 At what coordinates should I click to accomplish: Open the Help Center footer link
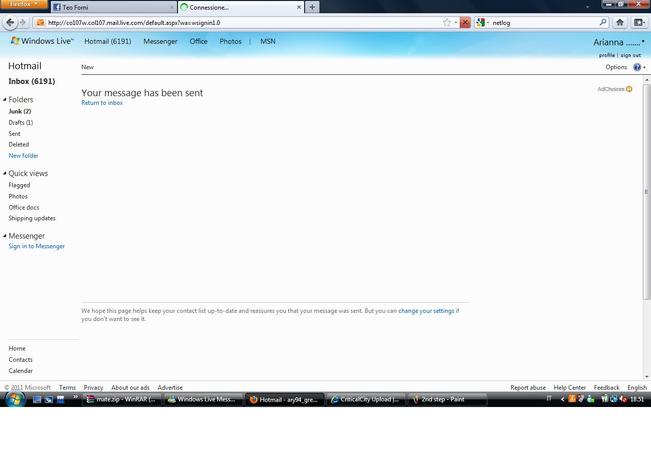[570, 388]
